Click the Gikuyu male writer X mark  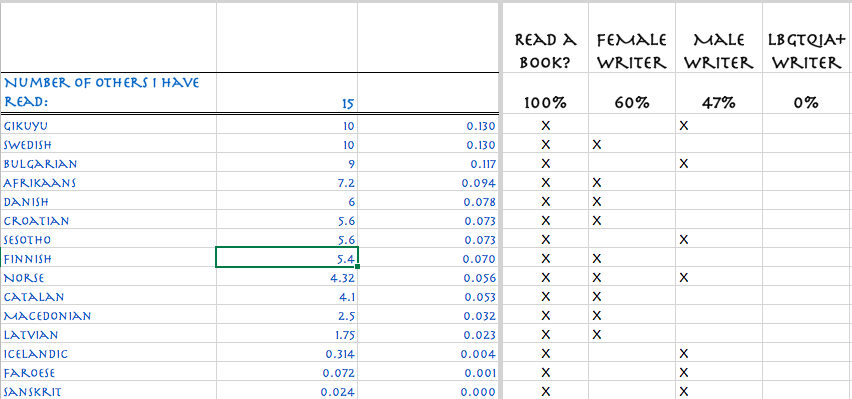coord(684,126)
